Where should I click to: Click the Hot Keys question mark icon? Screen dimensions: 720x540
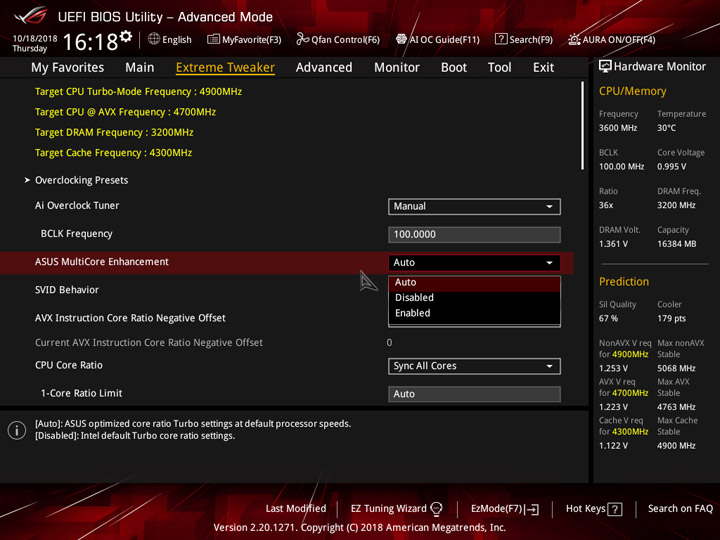[x=615, y=509]
